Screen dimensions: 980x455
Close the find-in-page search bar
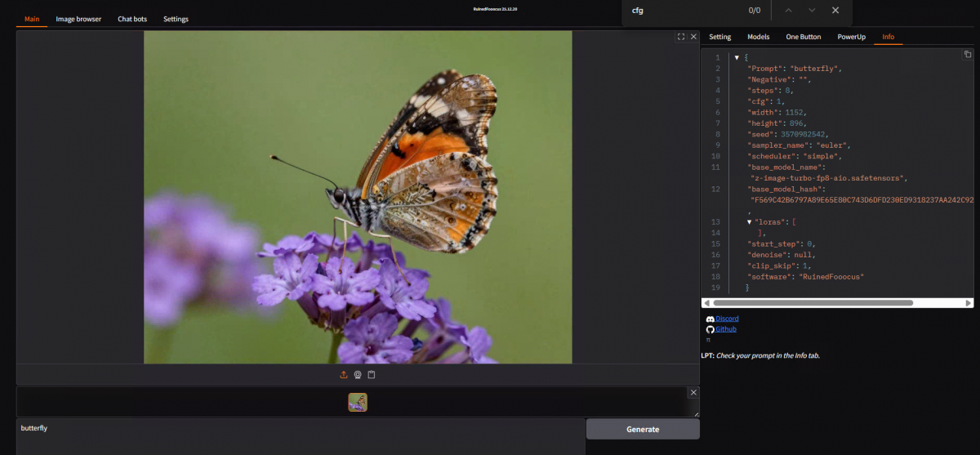835,11
